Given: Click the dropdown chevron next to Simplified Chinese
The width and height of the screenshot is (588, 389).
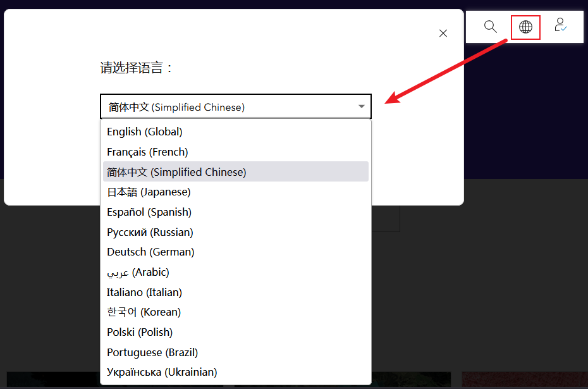Looking at the screenshot, I should [361, 106].
